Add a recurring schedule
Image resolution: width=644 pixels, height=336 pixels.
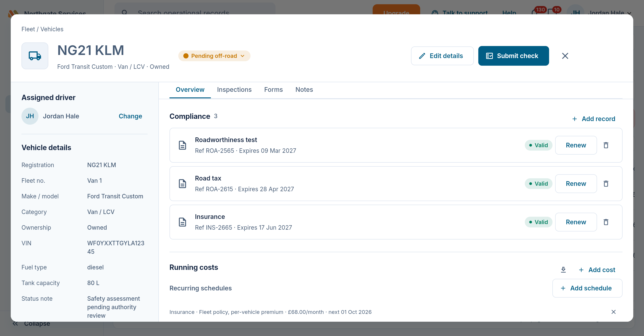click(x=587, y=288)
